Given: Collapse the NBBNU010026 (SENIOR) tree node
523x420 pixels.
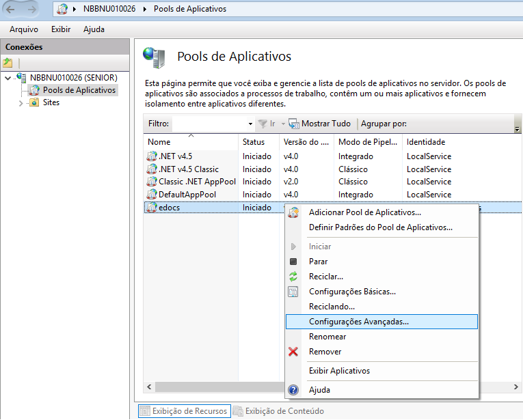Looking at the screenshot, I should pos(8,79).
